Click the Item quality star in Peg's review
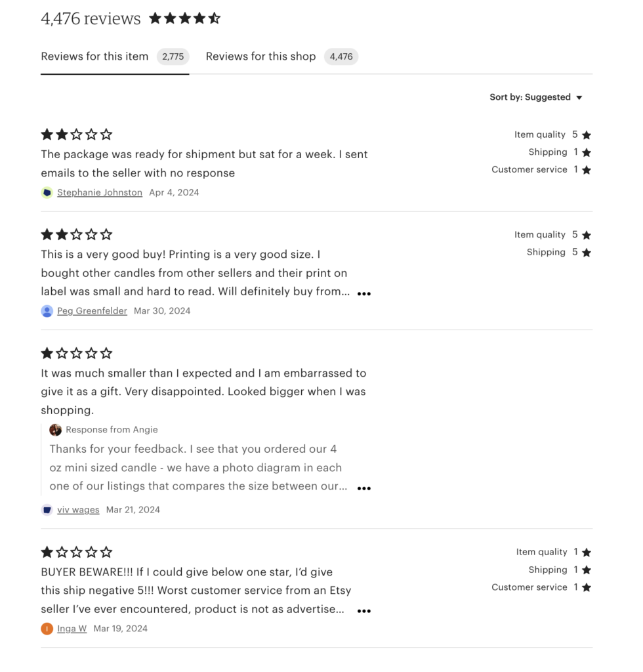Image resolution: width=643 pixels, height=672 pixels. pyautogui.click(x=585, y=234)
